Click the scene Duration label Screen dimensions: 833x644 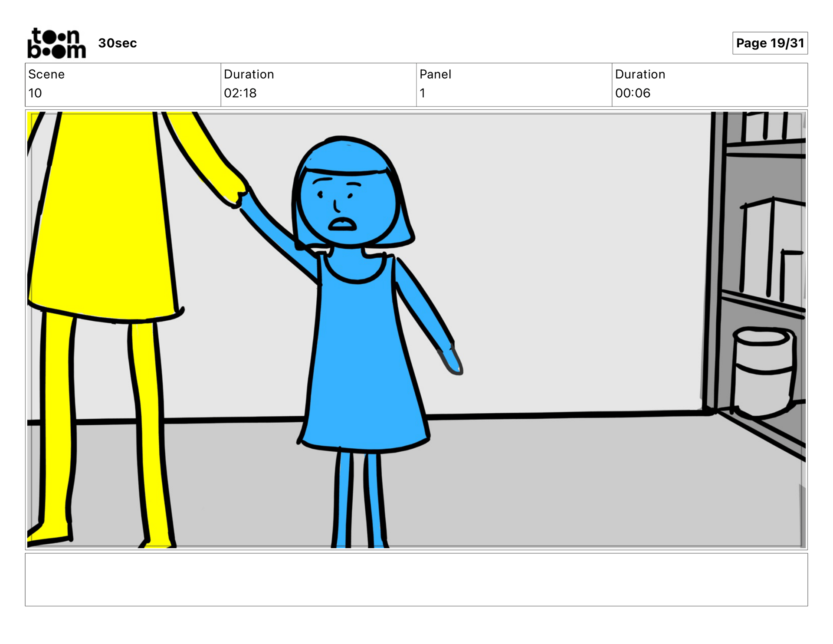pyautogui.click(x=249, y=74)
